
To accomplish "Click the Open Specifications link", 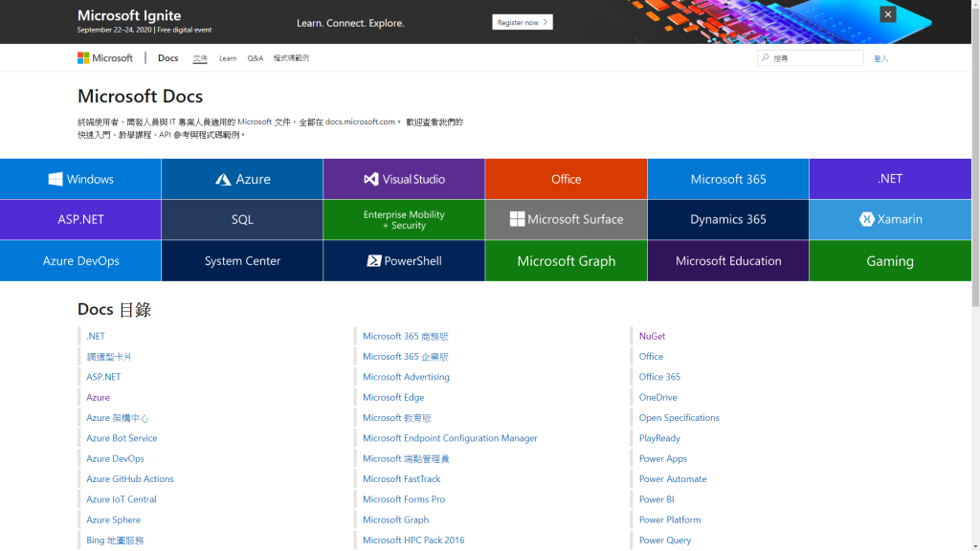I will 679,418.
